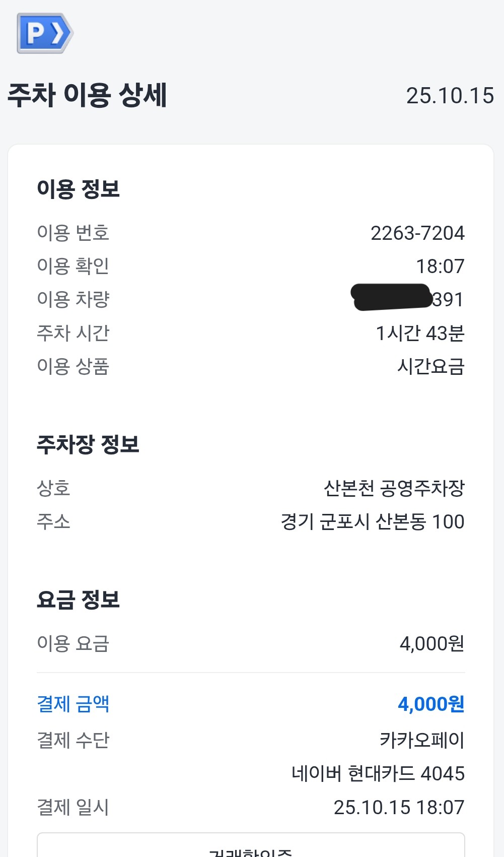Image resolution: width=504 pixels, height=857 pixels.
Task: Tap the redacted vehicle number ending in 391
Action: coord(408,299)
